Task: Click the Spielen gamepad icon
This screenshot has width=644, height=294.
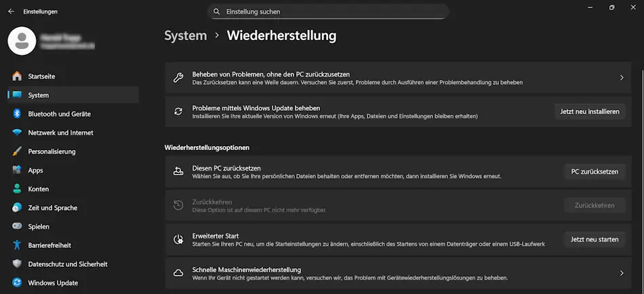Action: pyautogui.click(x=17, y=227)
